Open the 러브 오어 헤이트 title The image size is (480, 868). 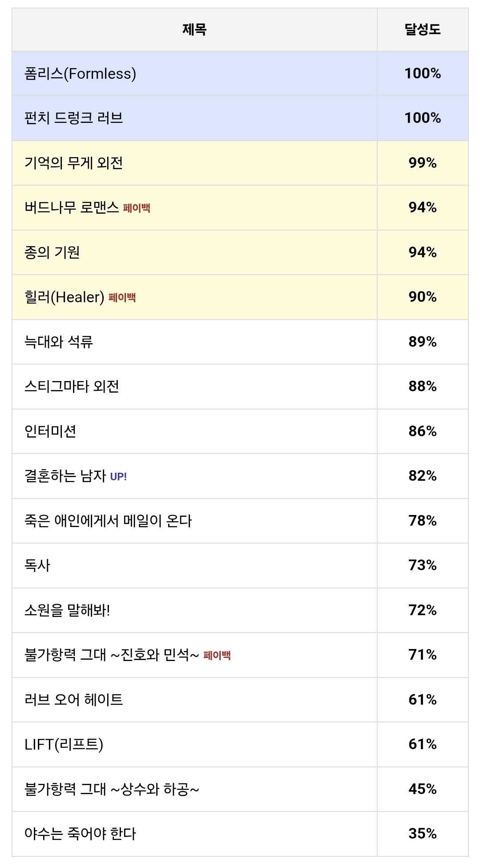[x=73, y=700]
